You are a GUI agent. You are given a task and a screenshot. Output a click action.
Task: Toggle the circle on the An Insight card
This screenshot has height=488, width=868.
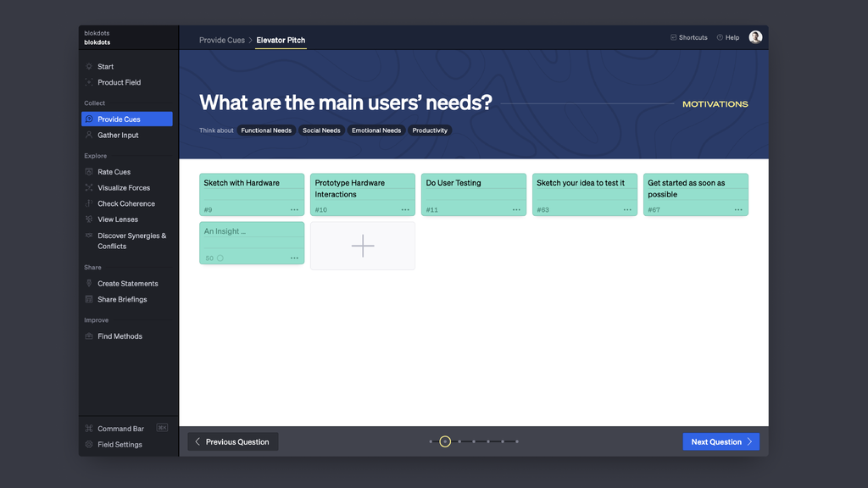click(x=220, y=258)
